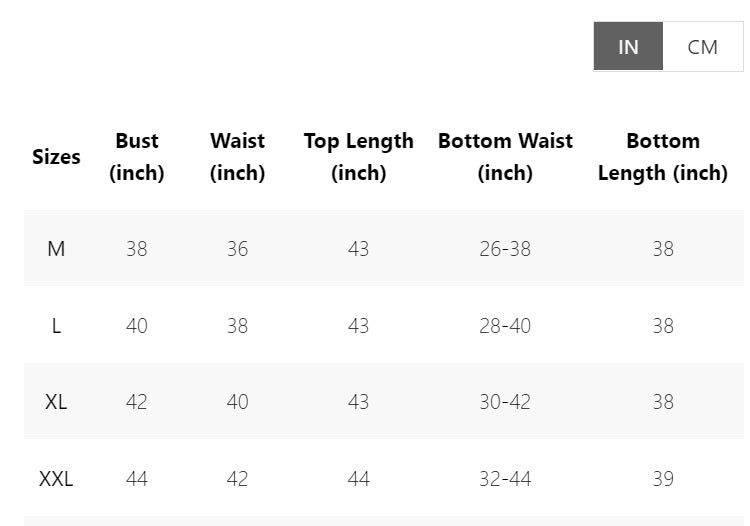Screen dimensions: 750x526
Task: Click the Waist (inch) column header
Action: tap(237, 157)
